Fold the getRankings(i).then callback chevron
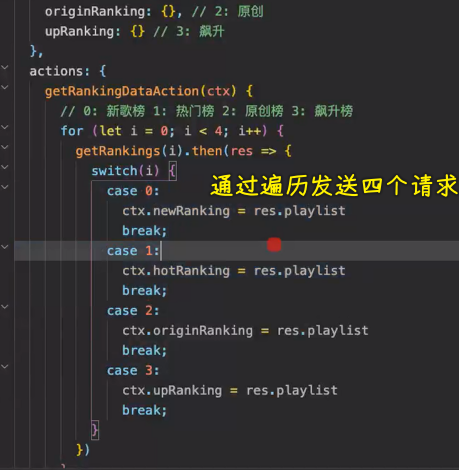 click(5, 147)
